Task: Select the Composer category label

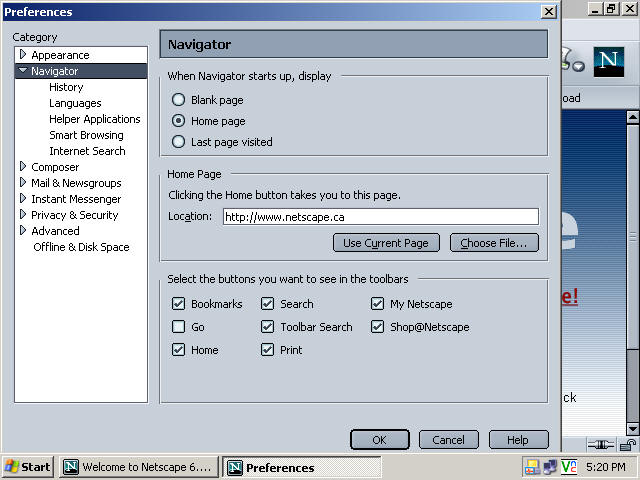Action: point(55,167)
